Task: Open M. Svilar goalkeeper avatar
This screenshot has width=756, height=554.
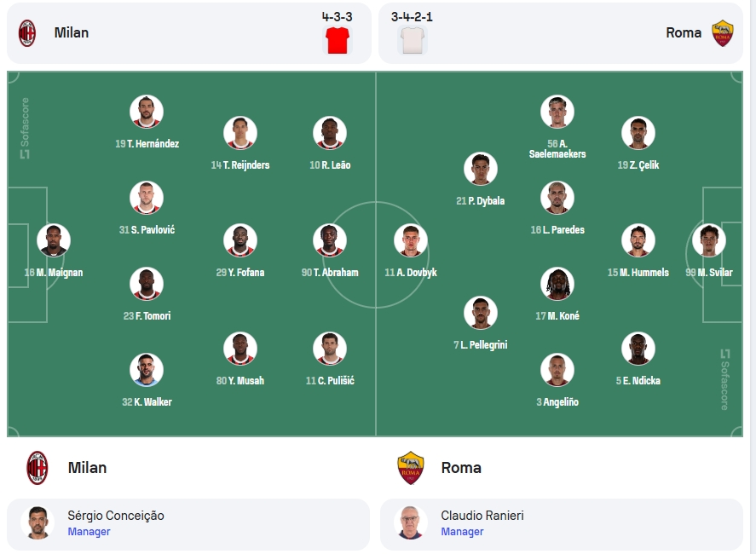Action: [x=709, y=240]
